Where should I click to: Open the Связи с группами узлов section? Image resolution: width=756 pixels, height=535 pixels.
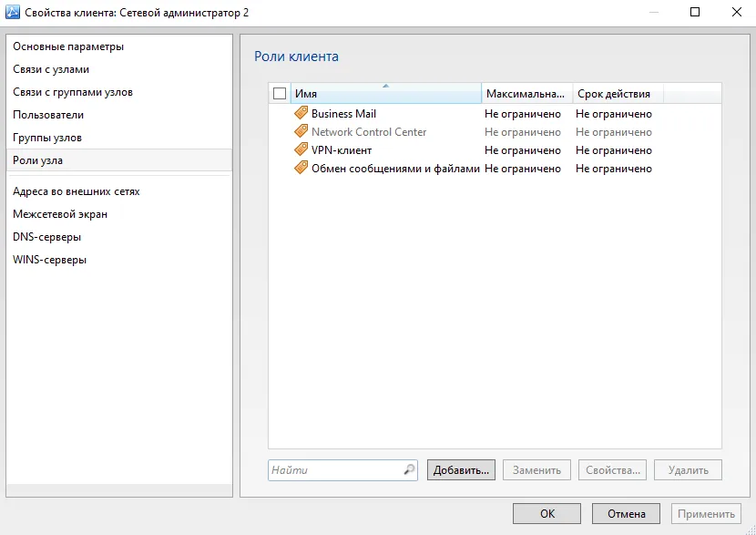coord(119,92)
